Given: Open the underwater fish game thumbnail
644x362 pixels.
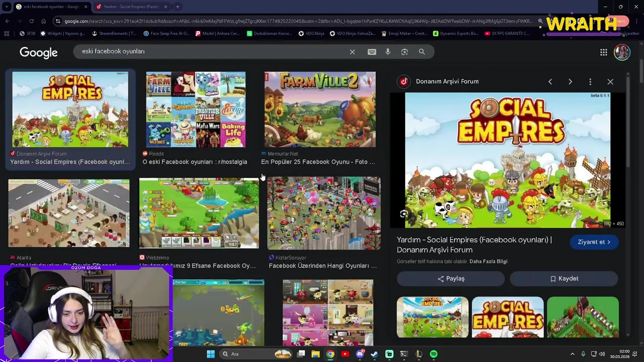Looking at the screenshot, I should [x=218, y=313].
